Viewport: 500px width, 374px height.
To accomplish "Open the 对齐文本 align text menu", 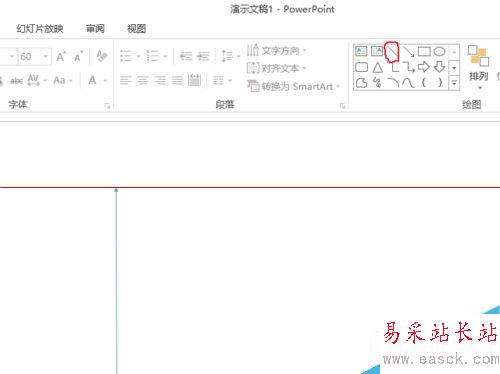I will 276,68.
